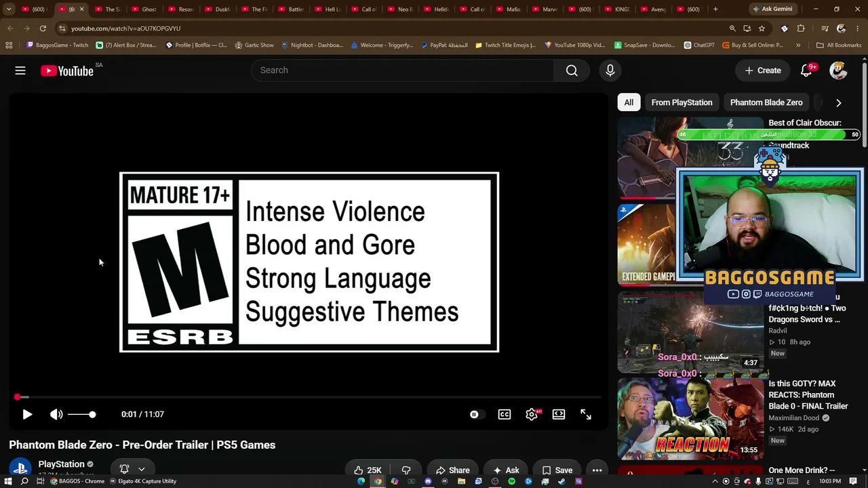Toggle closed captions on the player
The image size is (868, 488).
click(x=505, y=414)
